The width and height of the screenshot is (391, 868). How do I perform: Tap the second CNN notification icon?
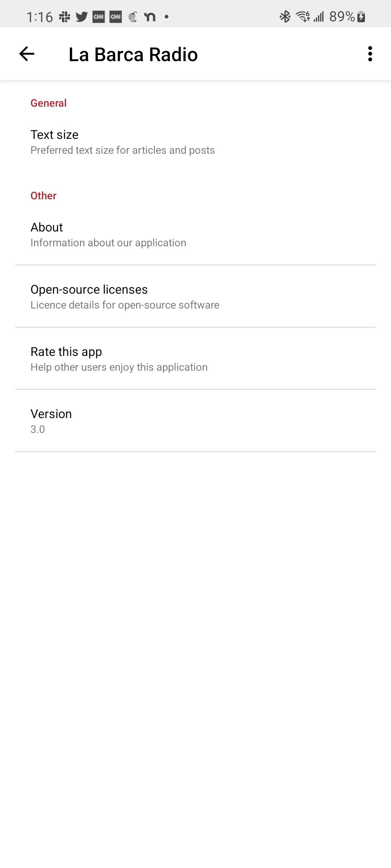click(x=115, y=17)
